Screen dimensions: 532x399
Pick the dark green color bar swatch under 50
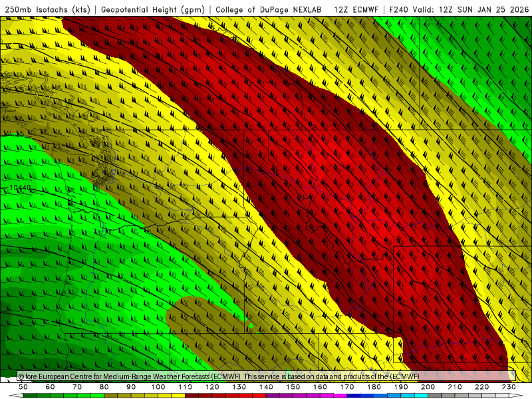coord(29,396)
